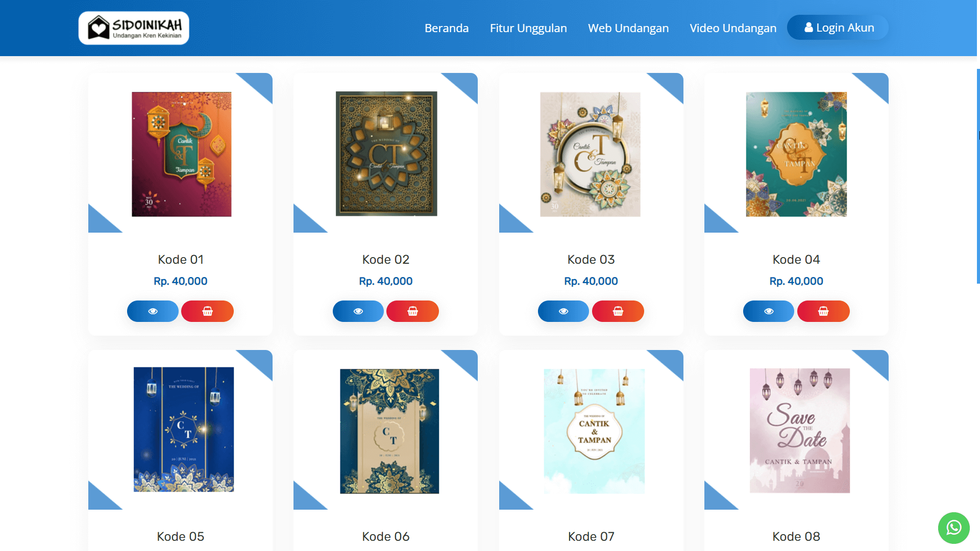Open Fitur Unggulan menu item
980x551 pixels.
click(x=528, y=28)
